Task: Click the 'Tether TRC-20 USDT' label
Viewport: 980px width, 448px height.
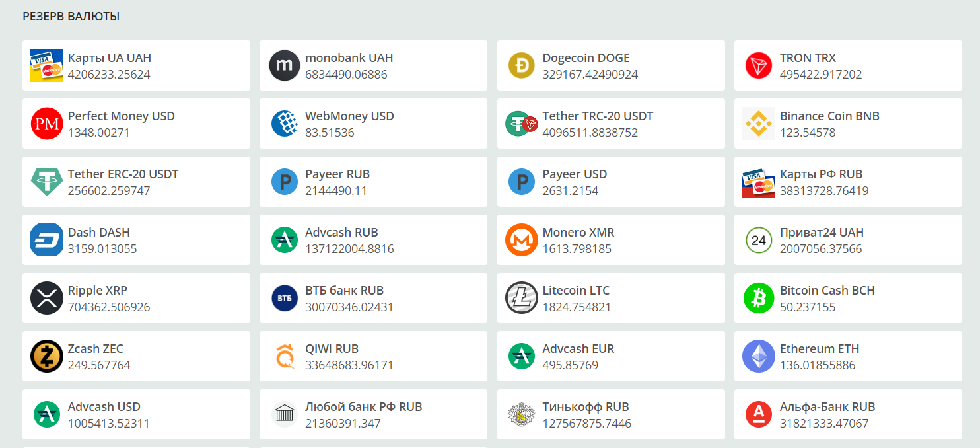Action: point(598,116)
